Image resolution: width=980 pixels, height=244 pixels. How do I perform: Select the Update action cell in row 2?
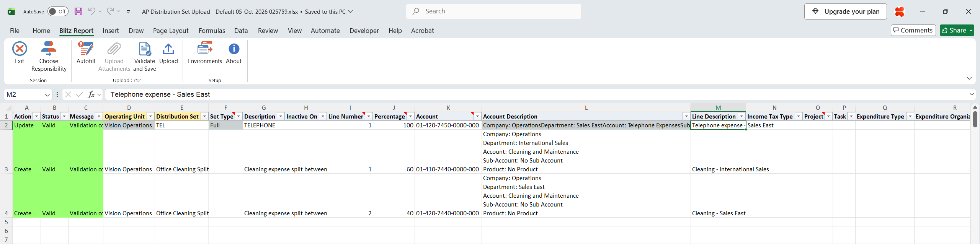(x=26, y=125)
